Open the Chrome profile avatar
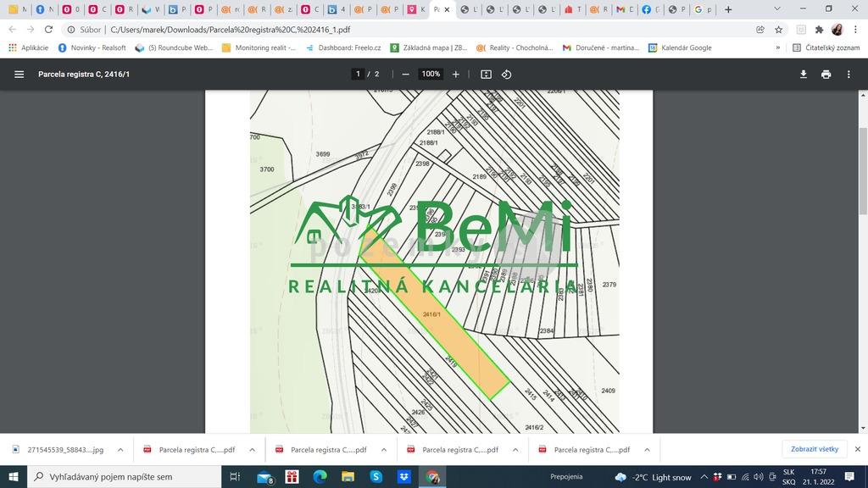The height and width of the screenshot is (488, 868). coord(837,30)
